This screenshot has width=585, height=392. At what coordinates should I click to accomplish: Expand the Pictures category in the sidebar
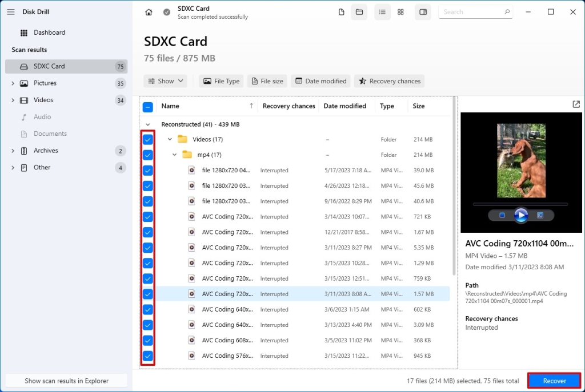click(13, 83)
